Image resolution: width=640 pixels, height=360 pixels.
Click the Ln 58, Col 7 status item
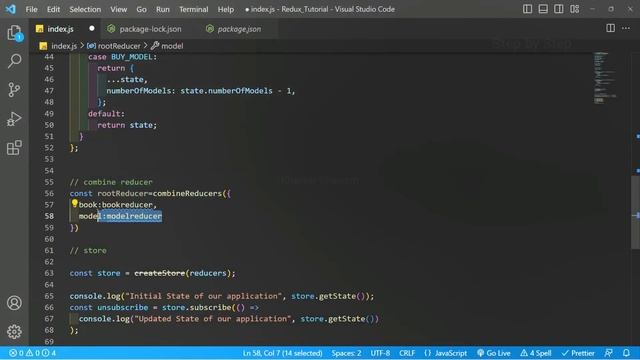[x=282, y=353]
